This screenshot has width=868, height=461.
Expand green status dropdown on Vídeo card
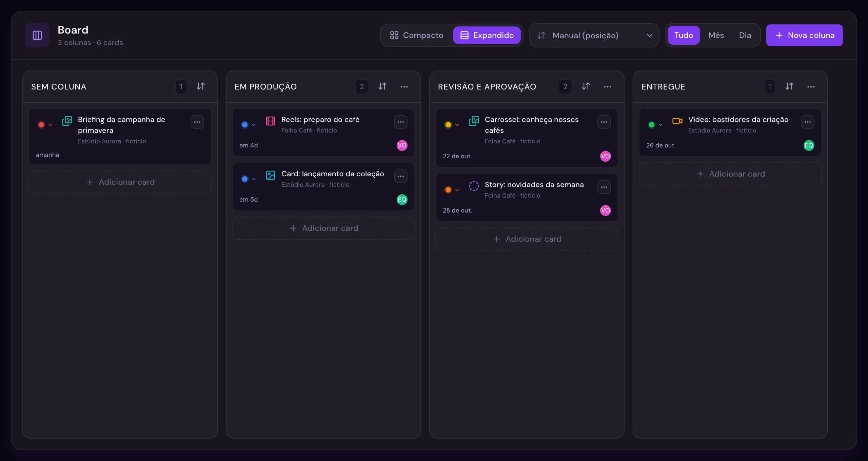pos(655,125)
